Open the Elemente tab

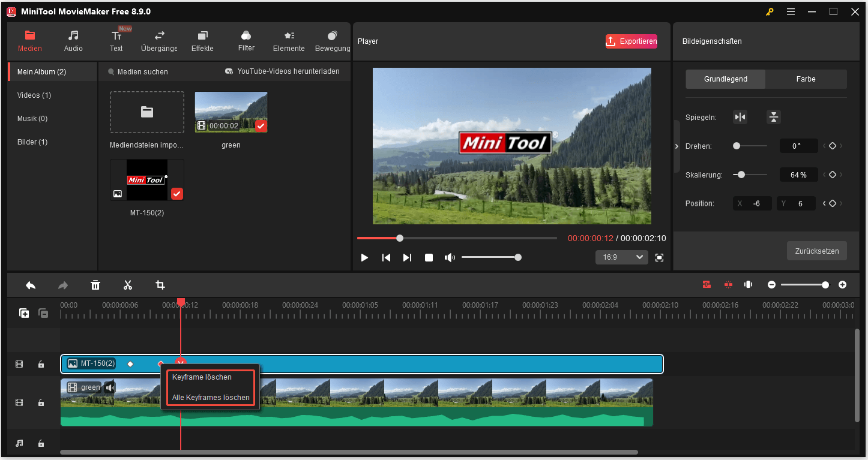tap(289, 41)
